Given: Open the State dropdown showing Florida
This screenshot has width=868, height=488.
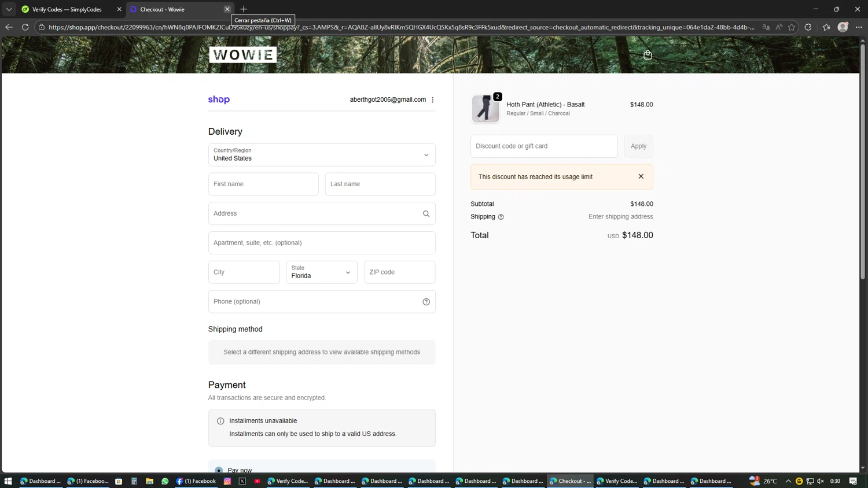Looking at the screenshot, I should tap(321, 272).
